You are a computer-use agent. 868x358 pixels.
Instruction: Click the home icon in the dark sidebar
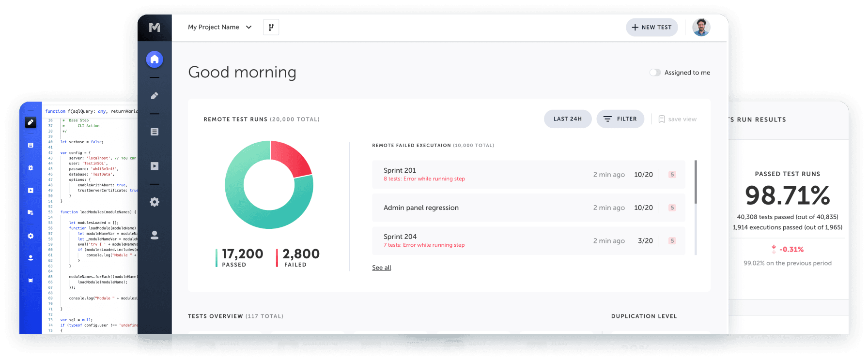point(155,60)
